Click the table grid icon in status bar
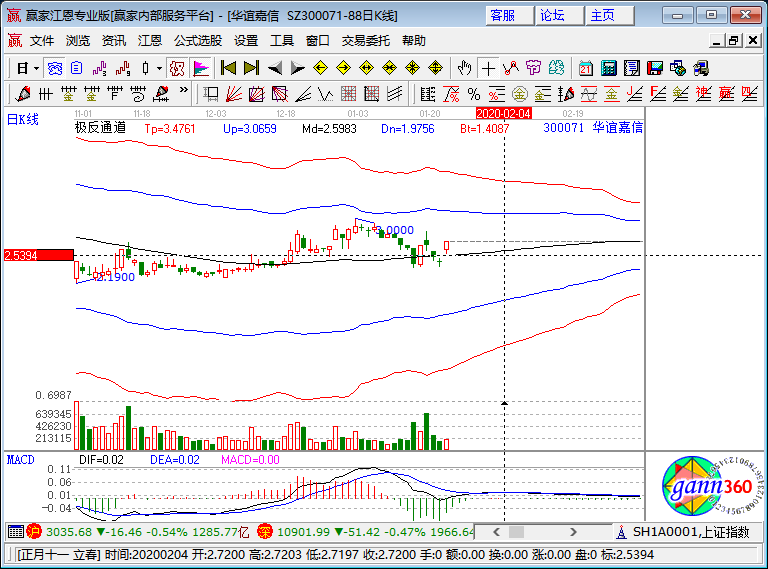 (x=16, y=532)
